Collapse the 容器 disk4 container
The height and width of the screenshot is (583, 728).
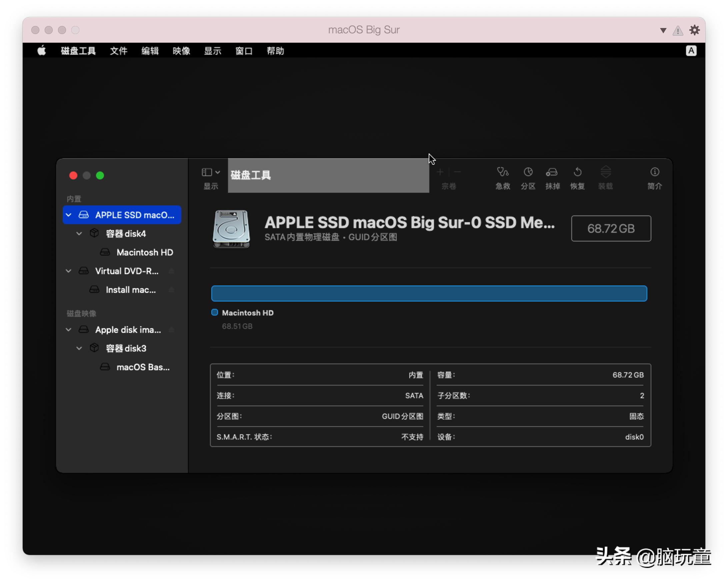click(x=79, y=234)
